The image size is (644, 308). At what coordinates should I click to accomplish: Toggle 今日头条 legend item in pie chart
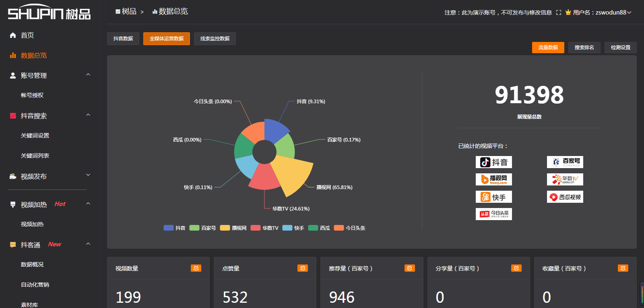point(350,228)
